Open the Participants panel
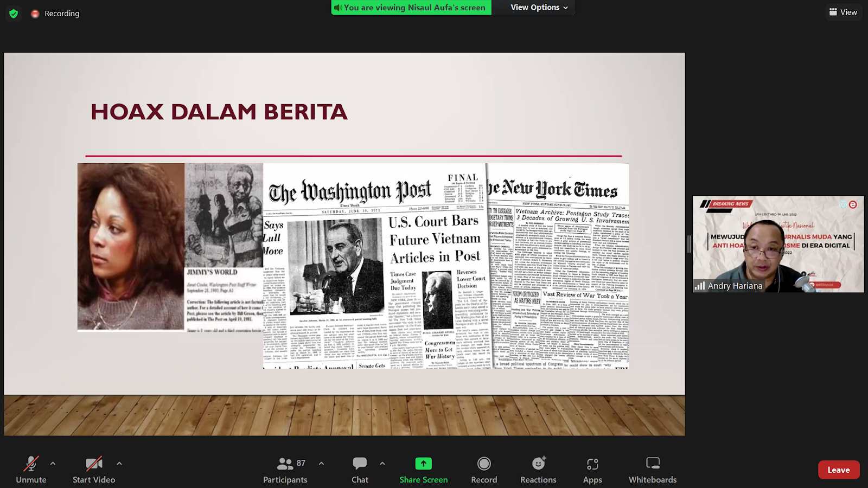Image resolution: width=868 pixels, height=488 pixels. coord(285,470)
